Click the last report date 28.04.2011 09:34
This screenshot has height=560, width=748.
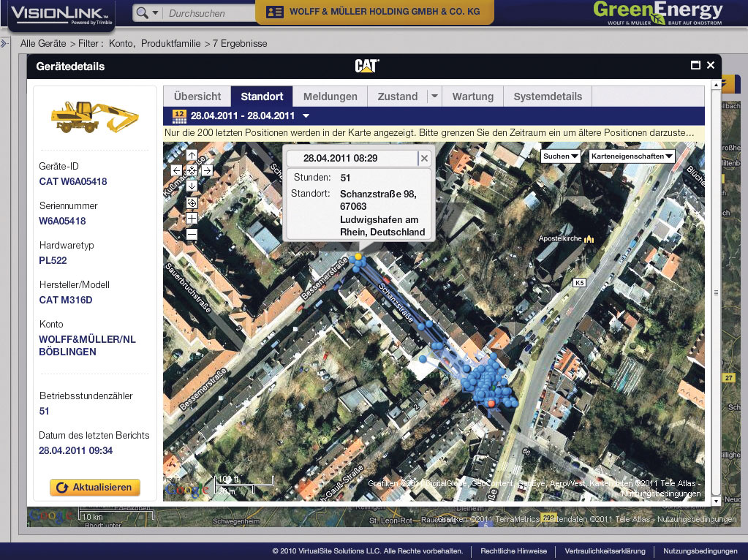(x=75, y=450)
